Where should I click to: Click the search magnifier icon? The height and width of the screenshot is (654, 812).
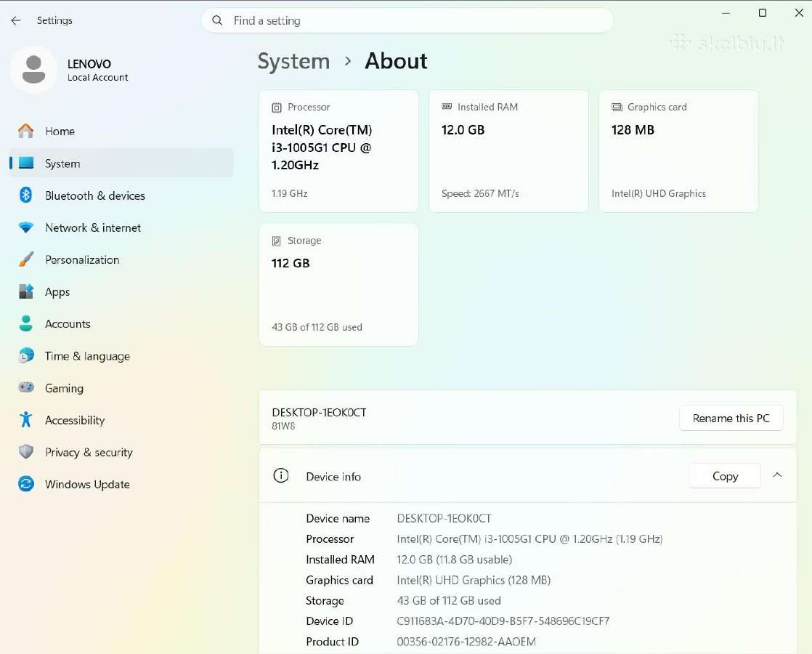(x=217, y=21)
